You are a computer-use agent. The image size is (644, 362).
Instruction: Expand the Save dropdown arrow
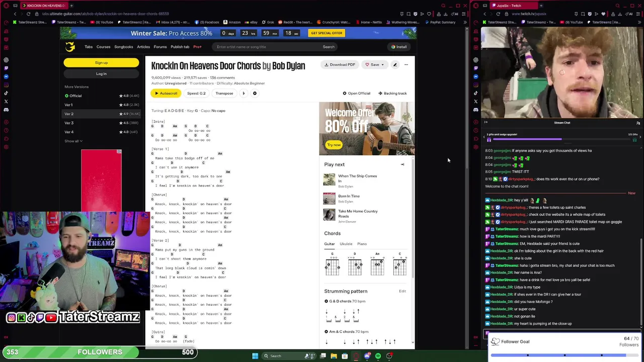(382, 65)
